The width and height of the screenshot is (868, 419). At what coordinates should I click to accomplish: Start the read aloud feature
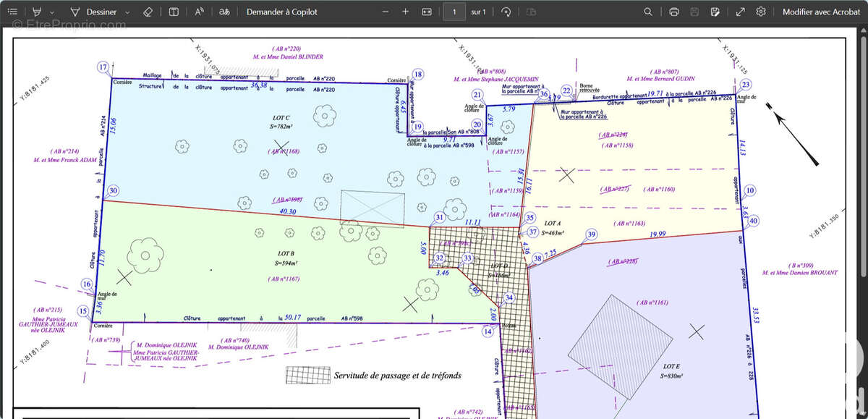coord(200,12)
